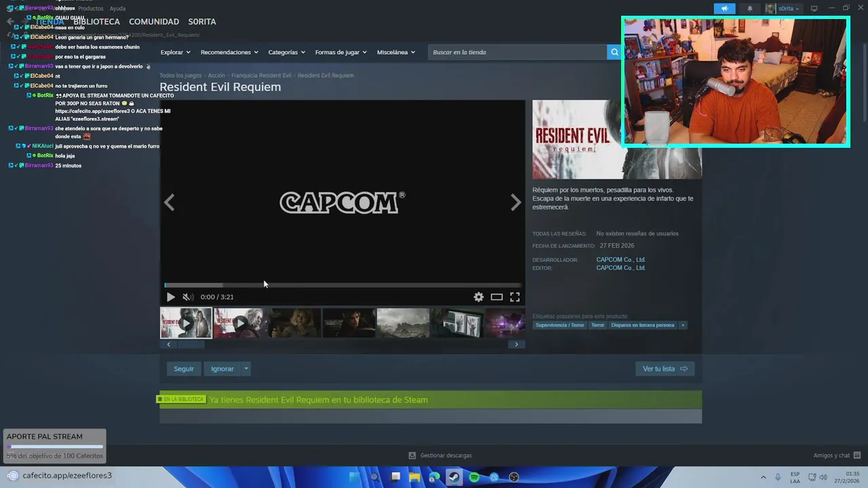Viewport: 868px width, 488px height.
Task: Show previous media with the left arrow
Action: [170, 202]
